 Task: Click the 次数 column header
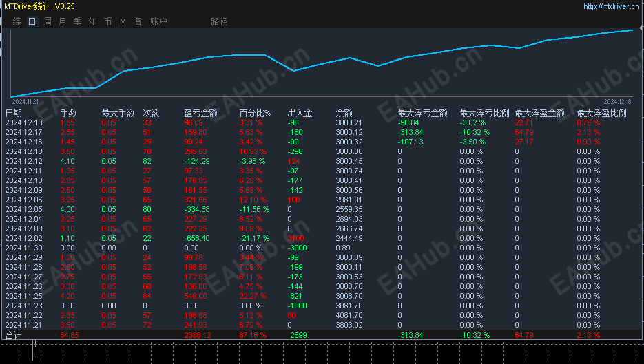pyautogui.click(x=151, y=113)
